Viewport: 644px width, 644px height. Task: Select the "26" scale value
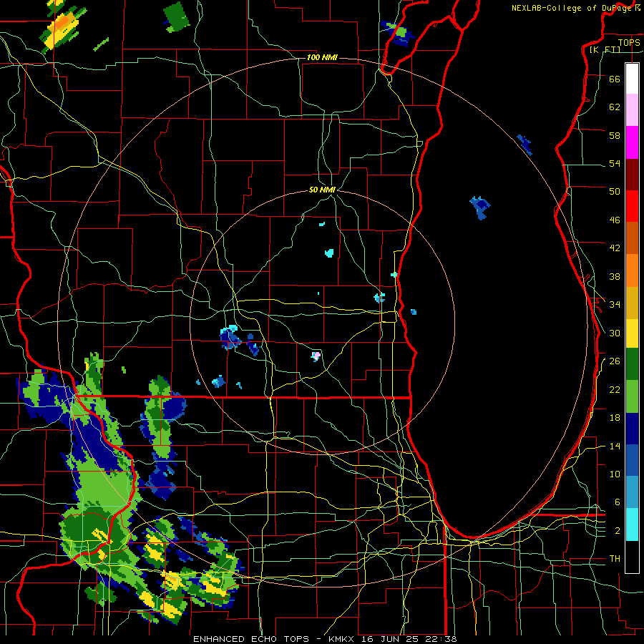(x=615, y=361)
